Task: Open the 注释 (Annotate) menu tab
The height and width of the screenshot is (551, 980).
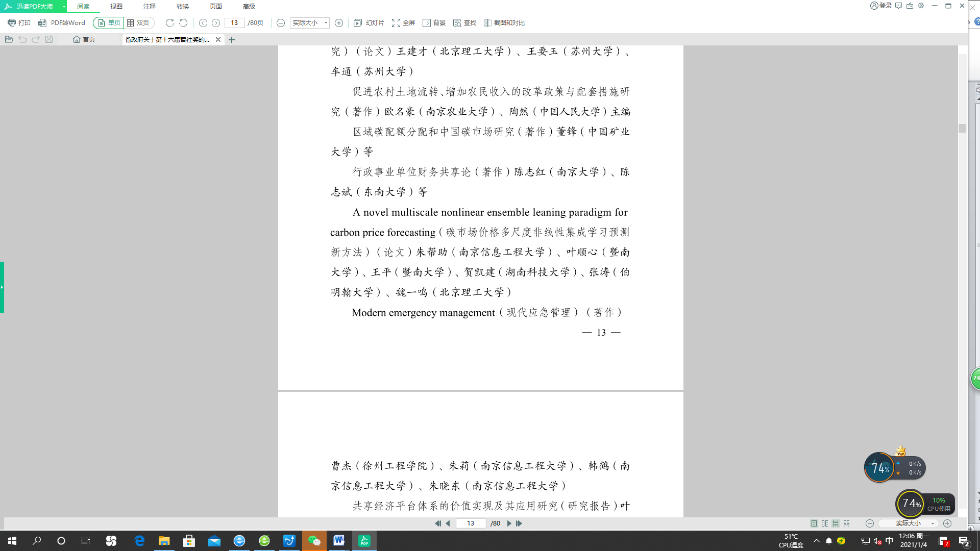Action: coord(150,7)
